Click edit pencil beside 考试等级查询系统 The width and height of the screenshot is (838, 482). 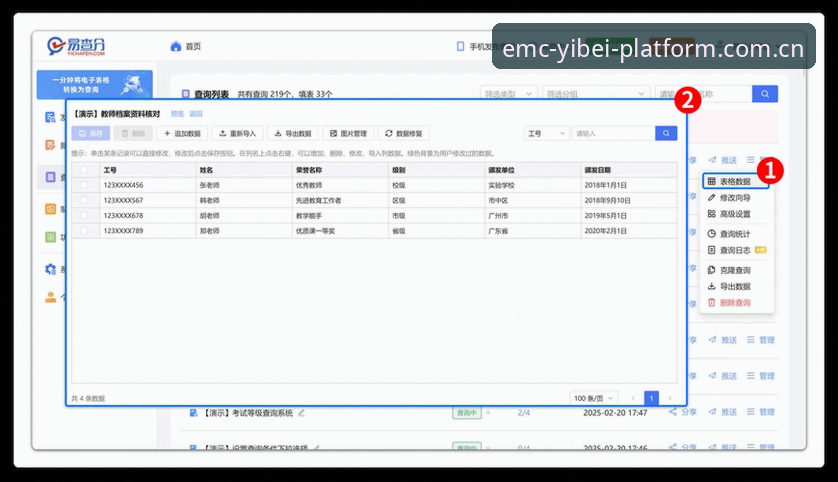(302, 413)
